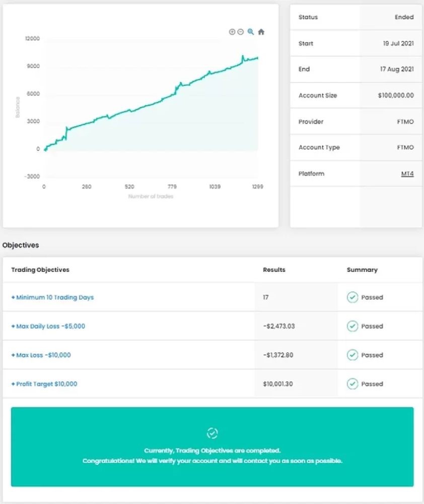Open the MT4 platform link
Viewport: 424px width, 504px height.
(x=407, y=174)
